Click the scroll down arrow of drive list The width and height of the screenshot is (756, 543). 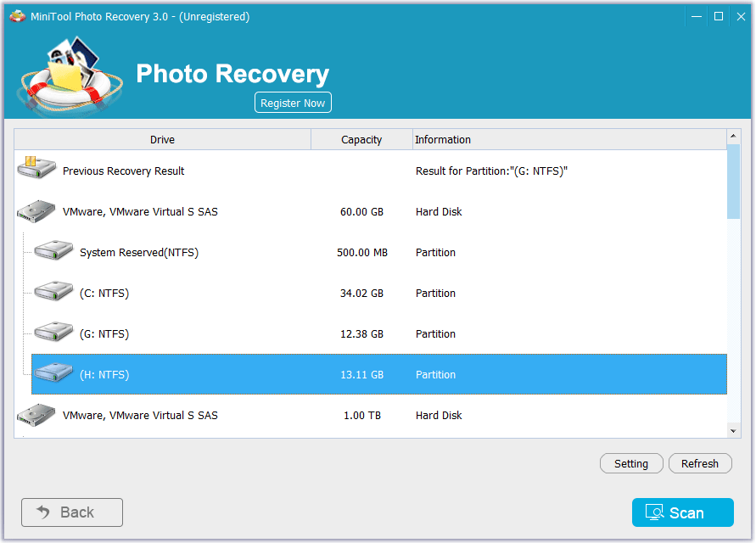733,431
